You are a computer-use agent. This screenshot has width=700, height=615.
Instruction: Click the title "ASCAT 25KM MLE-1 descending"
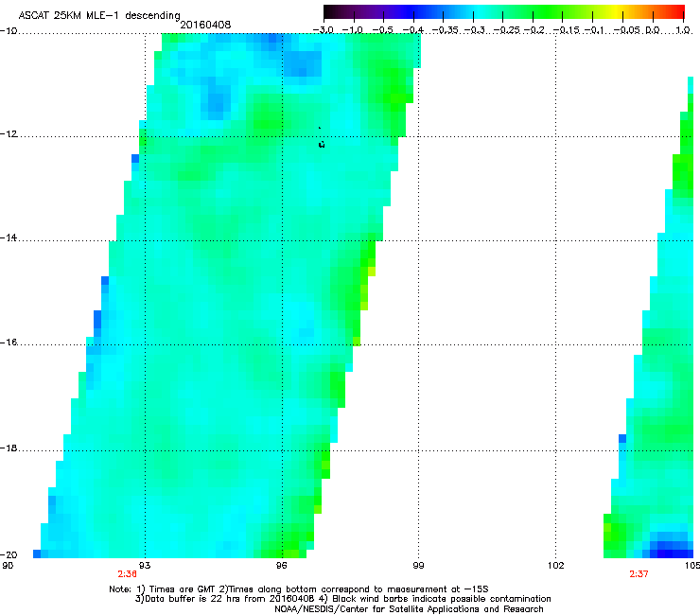99,15
